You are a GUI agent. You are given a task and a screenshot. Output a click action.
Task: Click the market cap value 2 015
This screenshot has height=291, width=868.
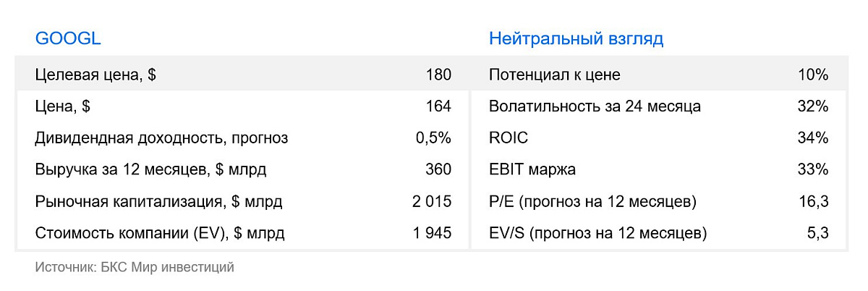tap(432, 202)
